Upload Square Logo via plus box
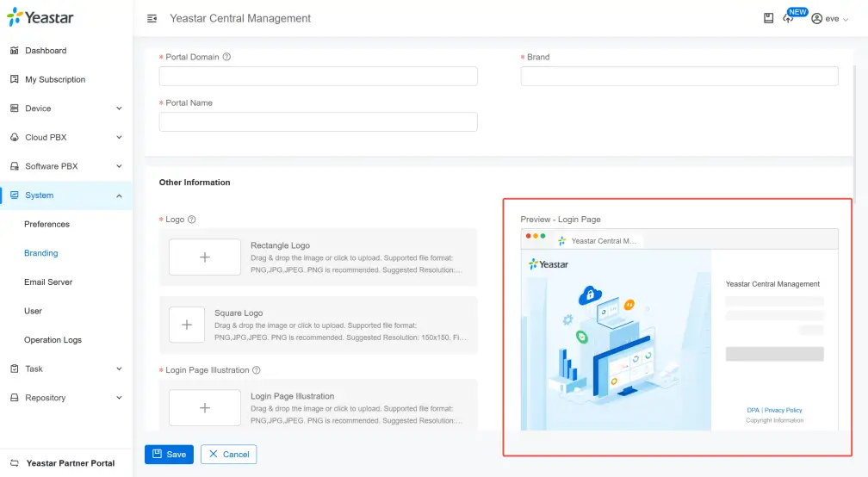The height and width of the screenshot is (477, 868). 187,325
